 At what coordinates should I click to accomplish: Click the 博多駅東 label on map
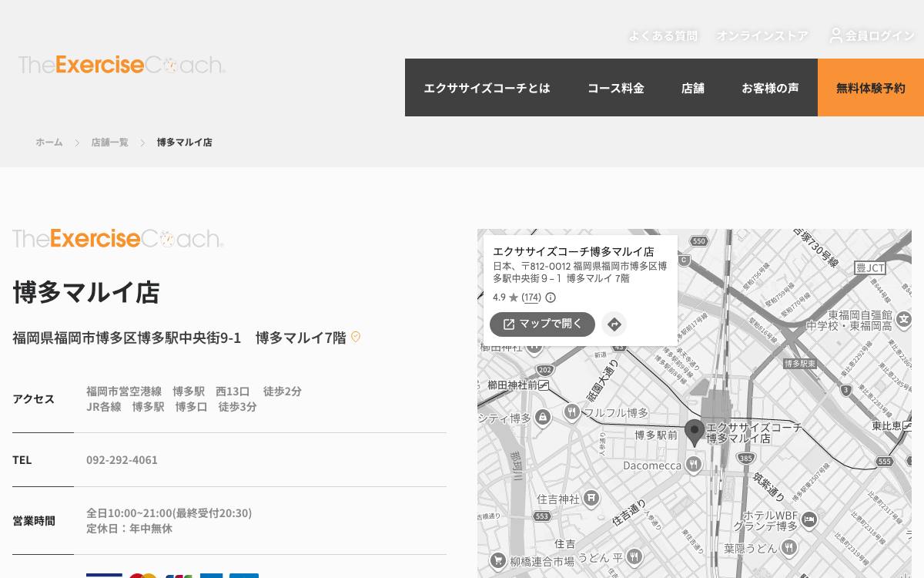(x=801, y=363)
